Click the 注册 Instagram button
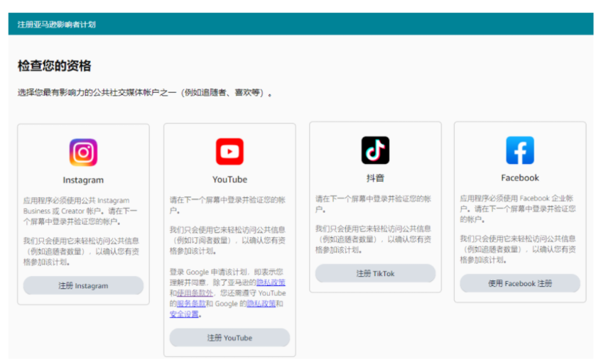The image size is (601, 364). point(83,285)
